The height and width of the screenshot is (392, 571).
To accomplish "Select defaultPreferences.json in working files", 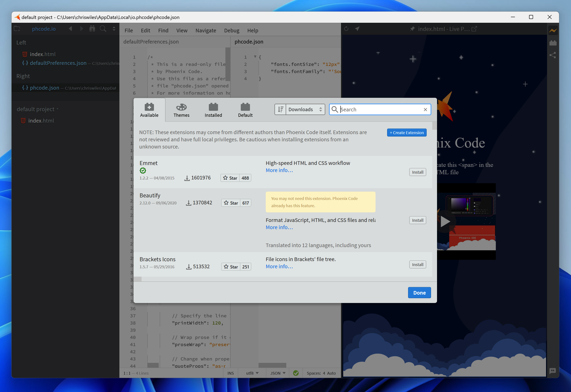I will [x=58, y=63].
